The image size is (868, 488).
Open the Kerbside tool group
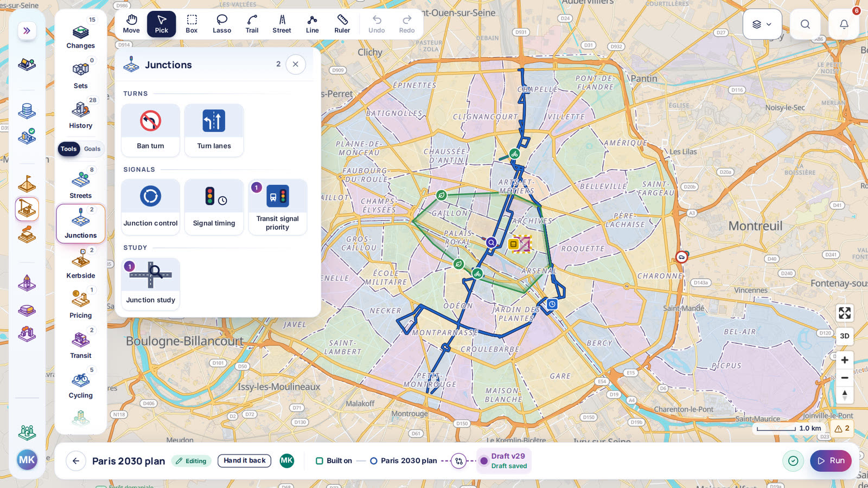tap(81, 264)
